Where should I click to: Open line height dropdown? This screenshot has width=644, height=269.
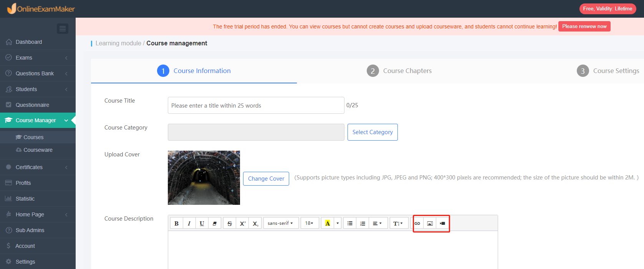click(399, 223)
